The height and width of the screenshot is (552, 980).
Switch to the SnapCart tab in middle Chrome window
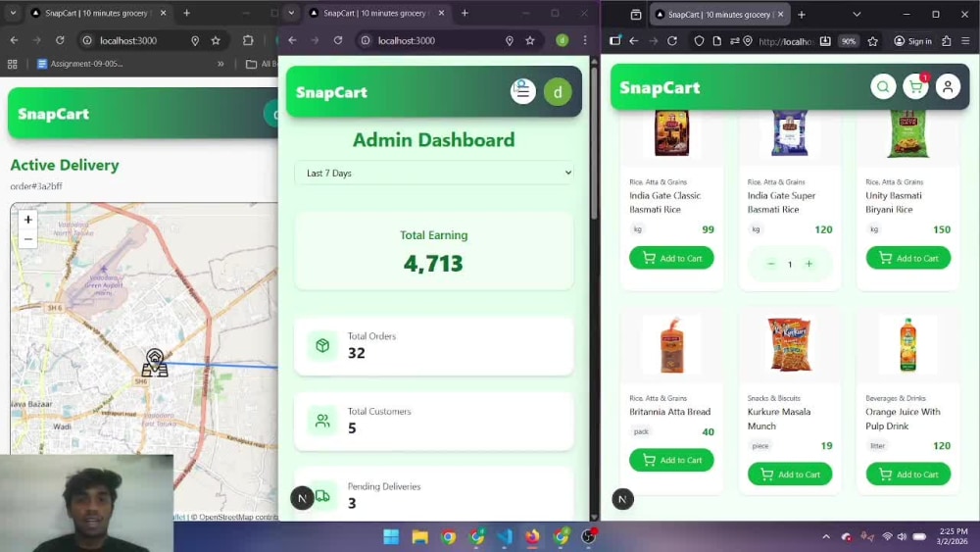[377, 13]
